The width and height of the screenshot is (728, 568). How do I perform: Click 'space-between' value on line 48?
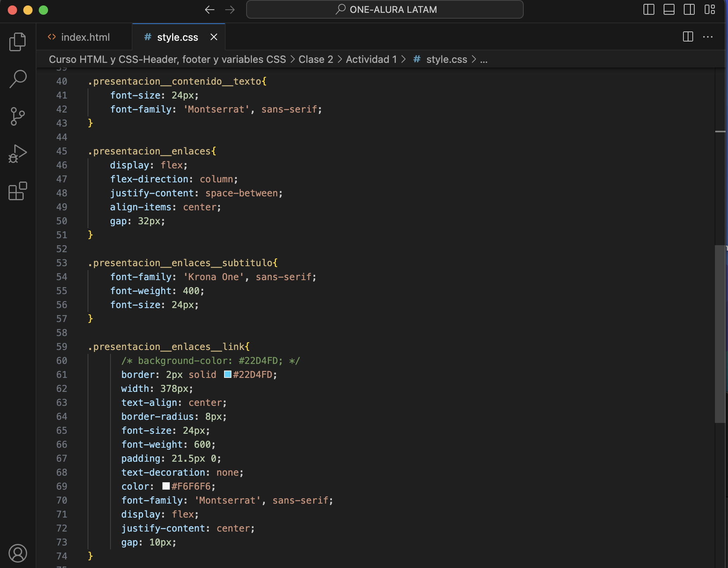[x=242, y=193]
